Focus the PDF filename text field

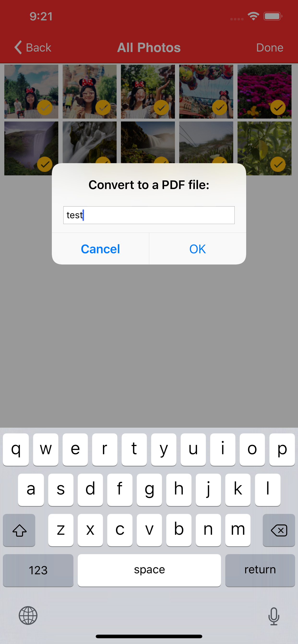[x=149, y=215]
